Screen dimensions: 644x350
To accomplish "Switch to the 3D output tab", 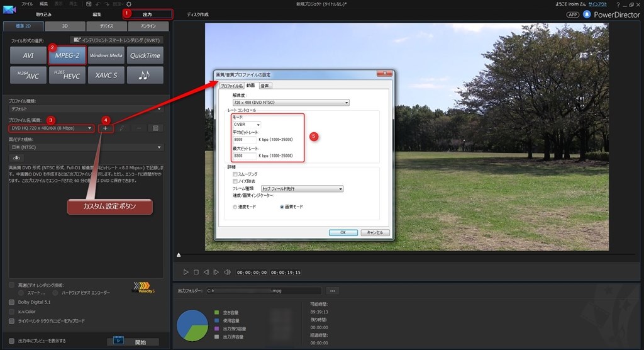I will (x=65, y=26).
